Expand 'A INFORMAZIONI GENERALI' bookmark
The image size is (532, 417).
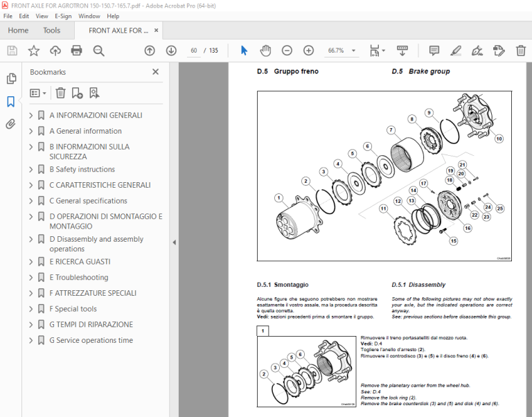[31, 116]
